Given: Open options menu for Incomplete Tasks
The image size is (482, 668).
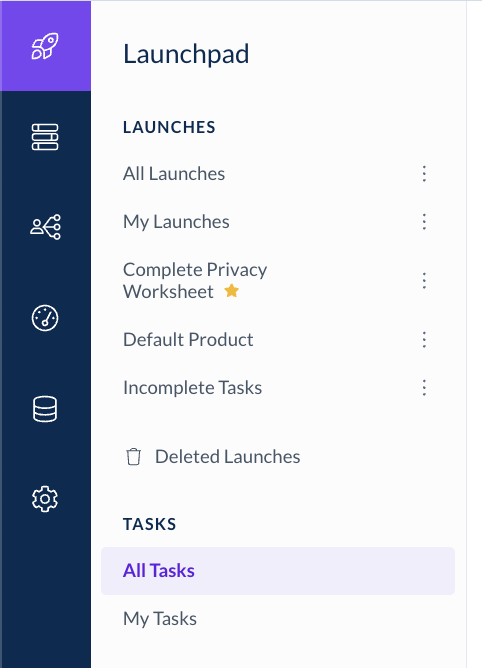Looking at the screenshot, I should (x=424, y=388).
